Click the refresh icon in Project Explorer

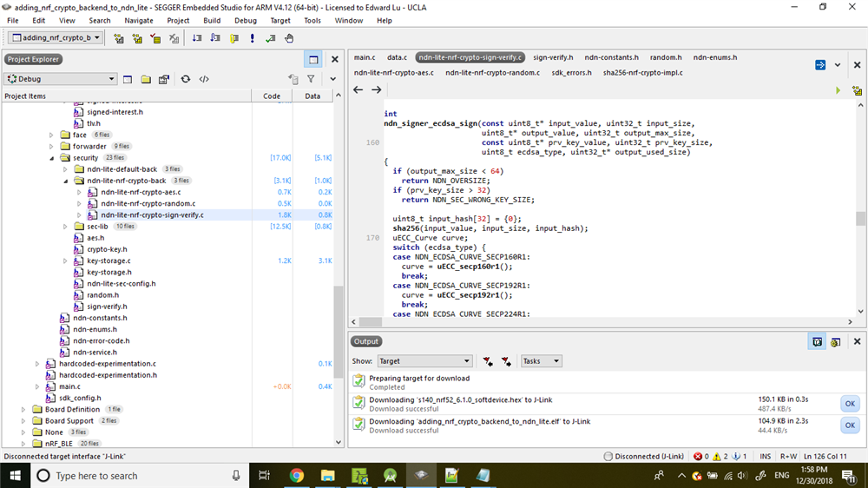(186, 79)
